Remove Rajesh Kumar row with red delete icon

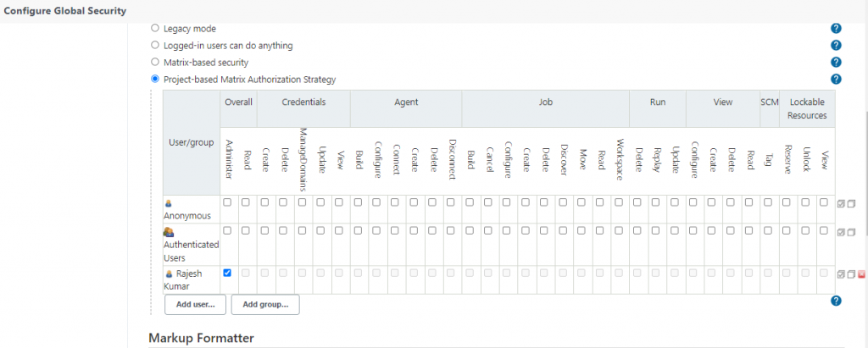[861, 274]
